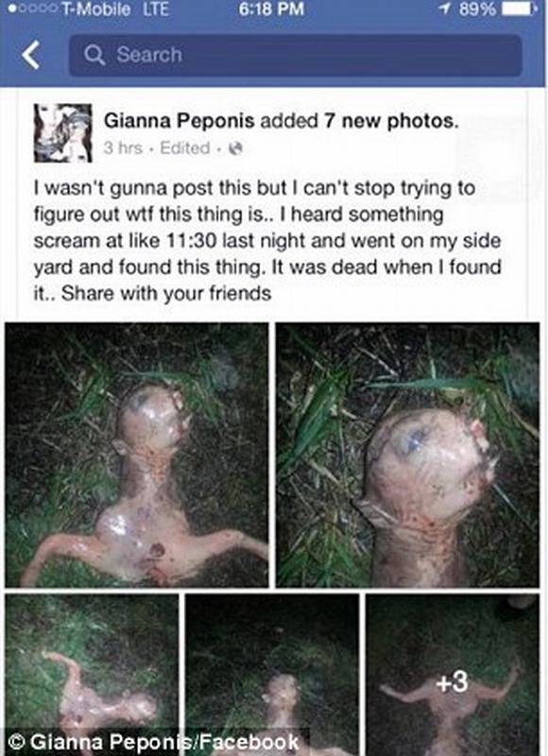The height and width of the screenshot is (756, 548).
Task: Click the 7 new photos text
Action: pyautogui.click(x=391, y=121)
